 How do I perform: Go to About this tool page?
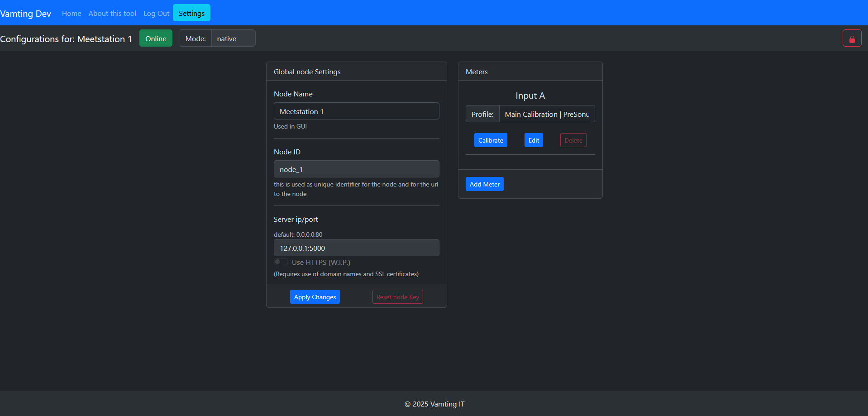[x=112, y=13]
